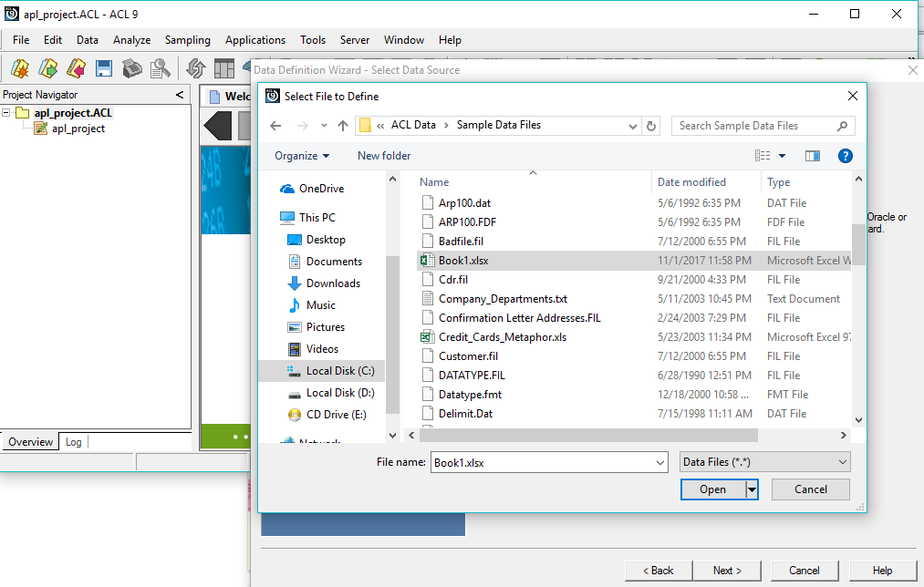
Task: Click the file list scroll-down arrow
Action: (858, 420)
